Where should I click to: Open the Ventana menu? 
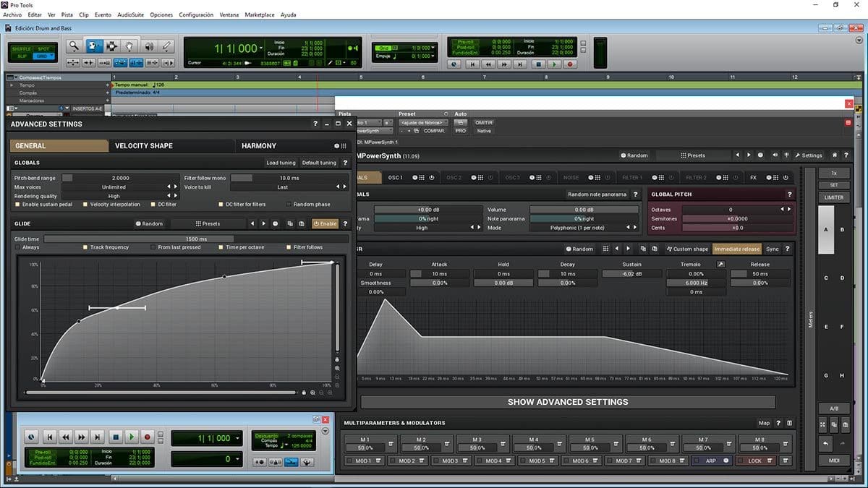coord(229,14)
